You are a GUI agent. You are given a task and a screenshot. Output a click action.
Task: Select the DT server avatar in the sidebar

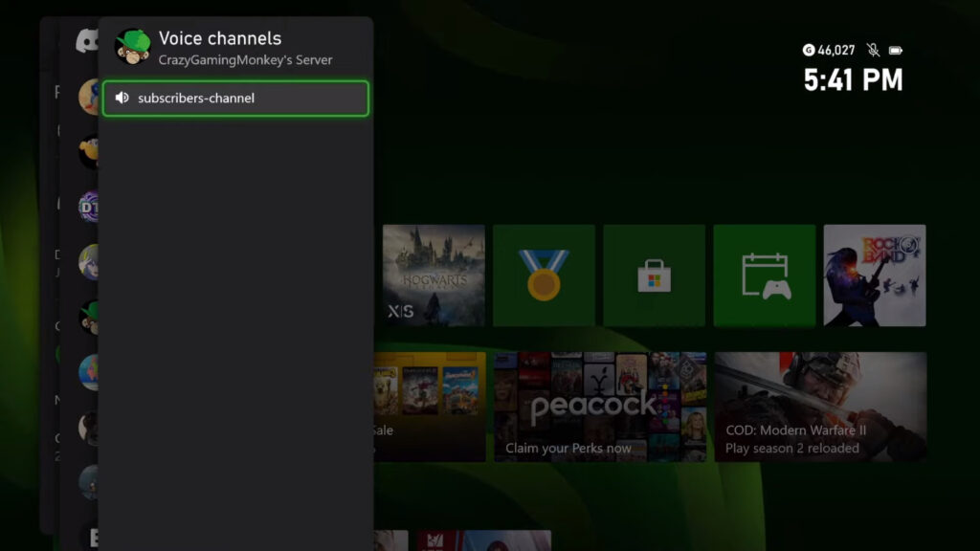coord(86,207)
